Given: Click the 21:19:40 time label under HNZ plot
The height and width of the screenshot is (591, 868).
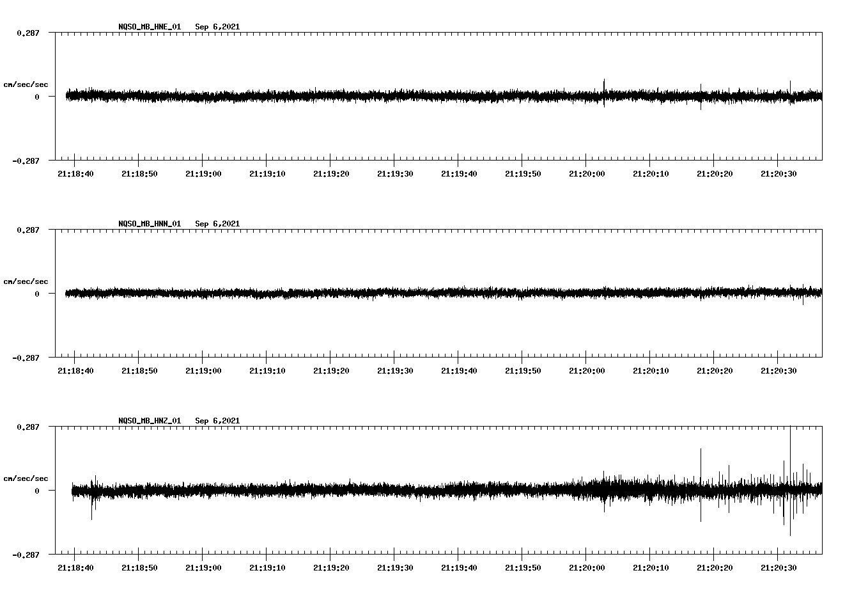Looking at the screenshot, I should (459, 567).
